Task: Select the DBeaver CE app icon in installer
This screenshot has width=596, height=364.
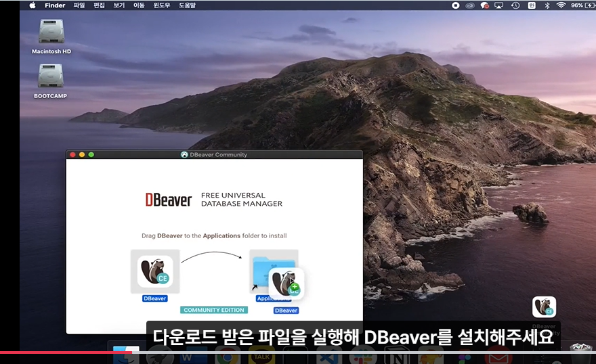Action: click(x=155, y=271)
